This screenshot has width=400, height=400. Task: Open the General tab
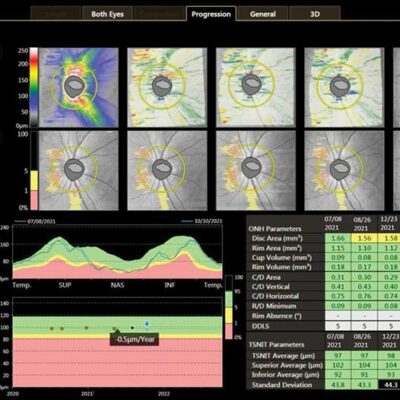[x=263, y=14]
